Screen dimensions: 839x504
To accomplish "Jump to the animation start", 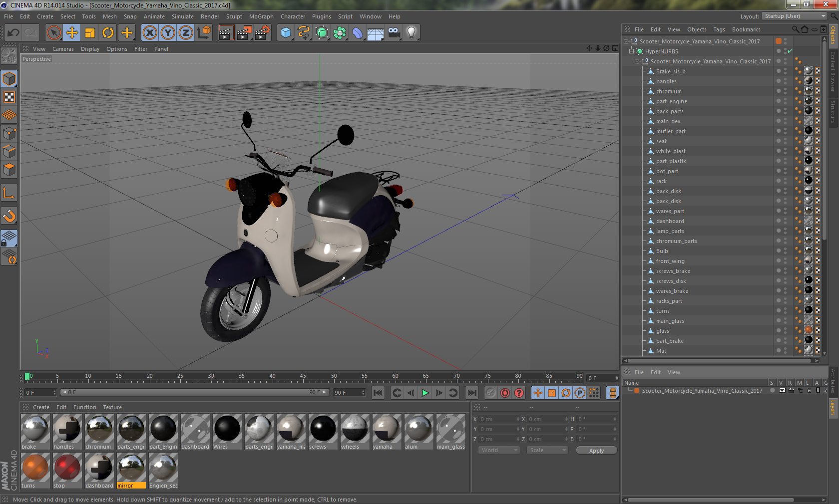I will pos(378,393).
